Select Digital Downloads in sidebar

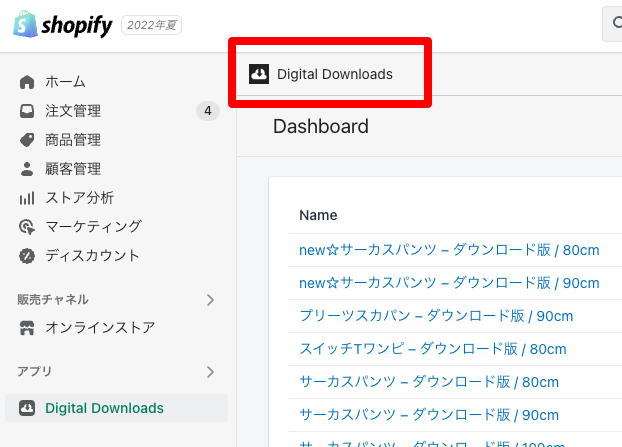click(x=117, y=408)
